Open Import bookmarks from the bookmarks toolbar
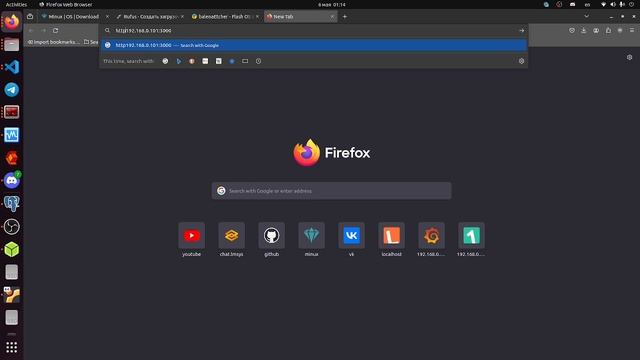Viewport: 640px width, 360px height. click(x=54, y=42)
